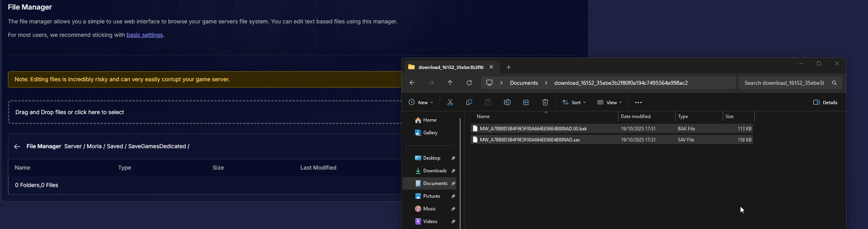Close the download_16152 tab
Viewport: 868px width, 229px height.
pyautogui.click(x=491, y=67)
